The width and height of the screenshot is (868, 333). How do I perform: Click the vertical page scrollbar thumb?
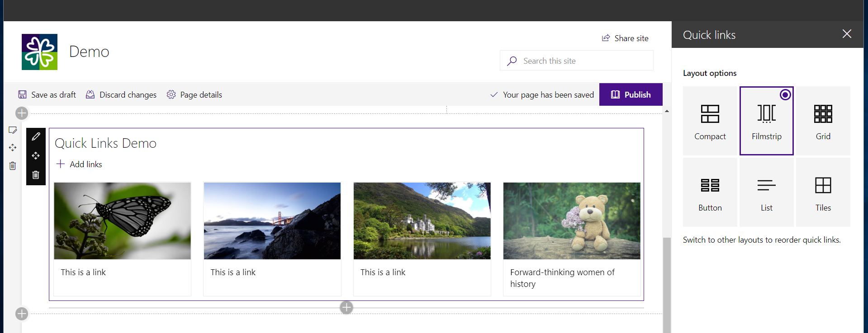tap(667, 285)
